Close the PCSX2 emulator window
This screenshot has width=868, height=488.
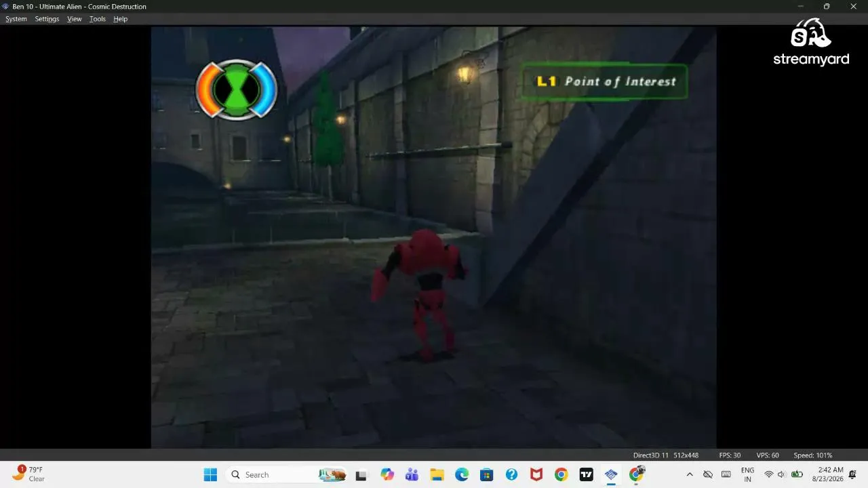pos(854,7)
